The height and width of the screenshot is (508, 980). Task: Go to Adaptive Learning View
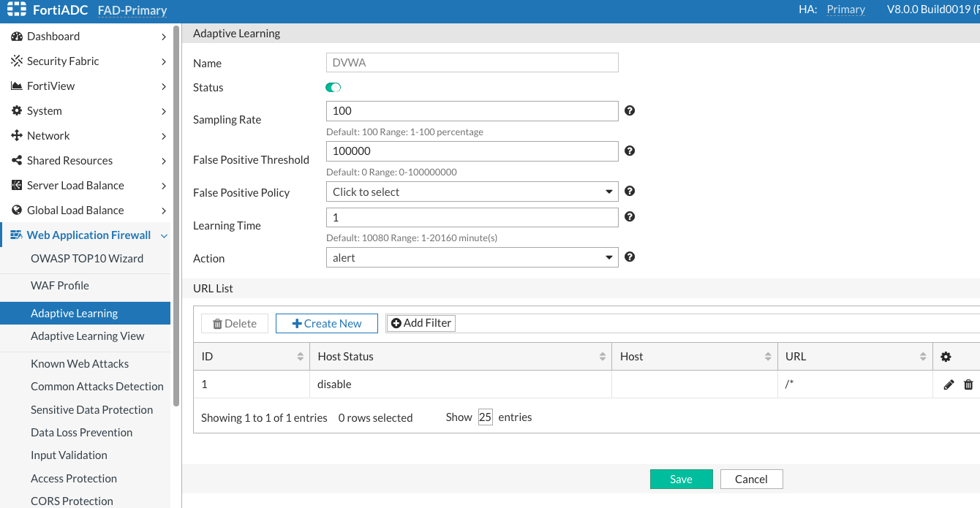87,336
